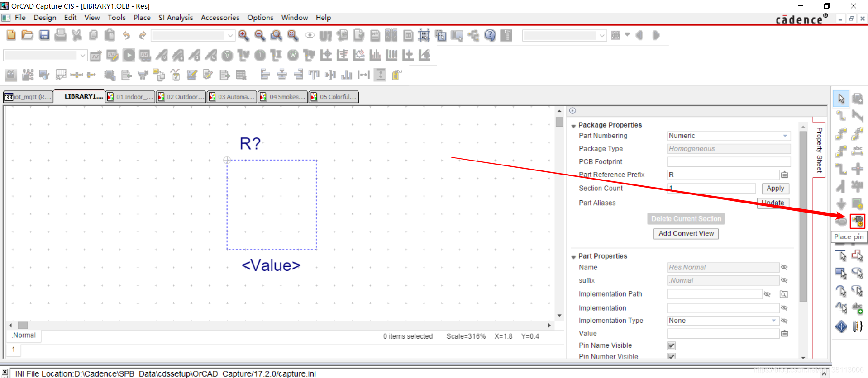Click the help question mark toolbar icon
The width and height of the screenshot is (868, 378).
pyautogui.click(x=490, y=35)
